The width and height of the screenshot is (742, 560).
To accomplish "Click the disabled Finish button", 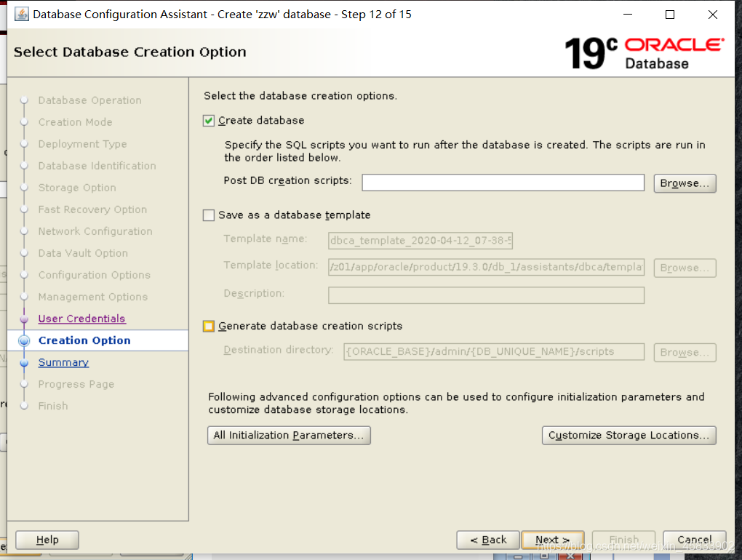I will tap(623, 540).
